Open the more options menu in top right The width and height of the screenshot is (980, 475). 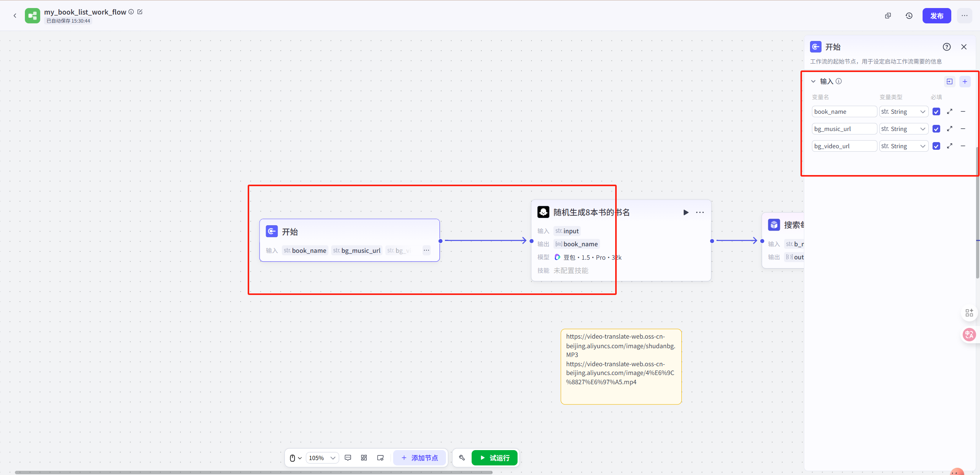pyautogui.click(x=964, y=16)
